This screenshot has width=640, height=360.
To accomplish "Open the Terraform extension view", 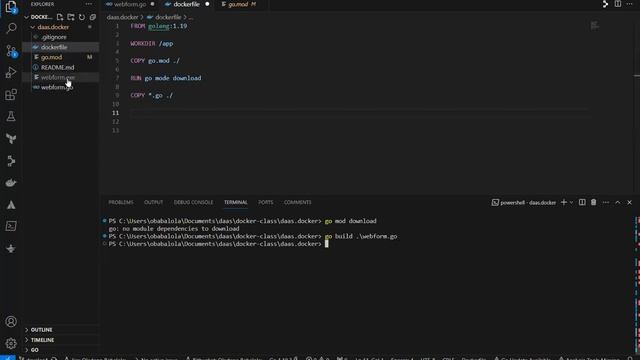I will [x=11, y=139].
